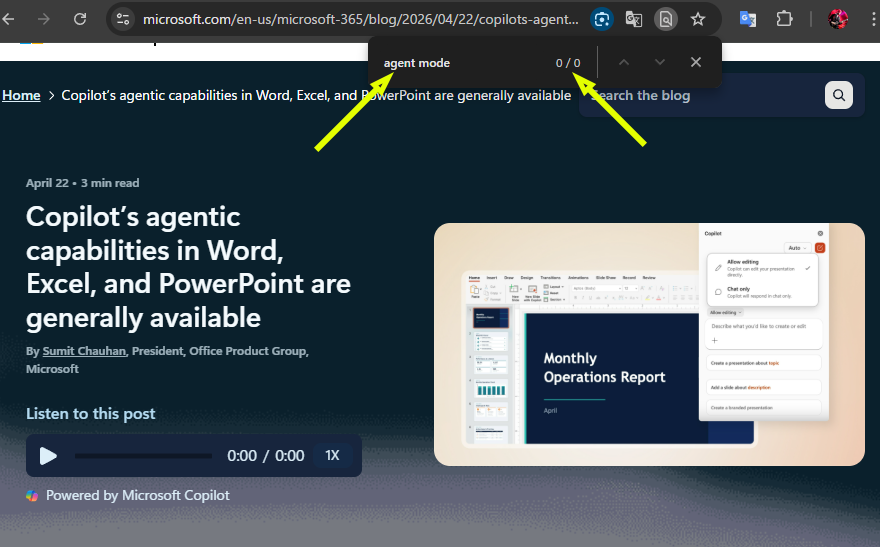880x547 pixels.
Task: Open the Chrome profile avatar
Action: [838, 19]
